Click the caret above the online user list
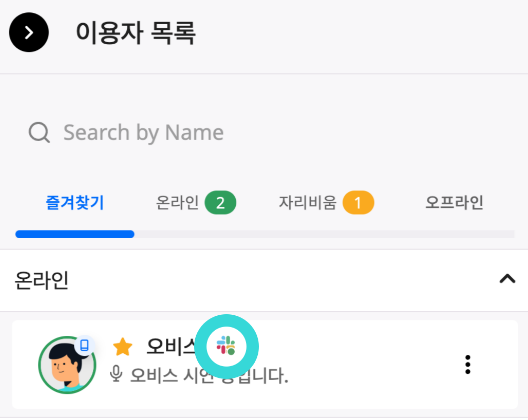528x420 pixels. coord(507,279)
